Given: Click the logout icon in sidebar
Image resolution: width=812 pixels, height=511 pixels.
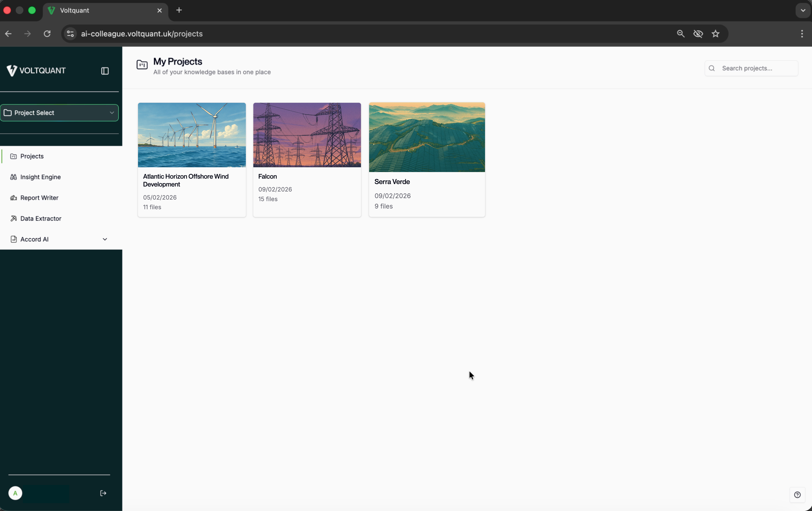Looking at the screenshot, I should 103,493.
